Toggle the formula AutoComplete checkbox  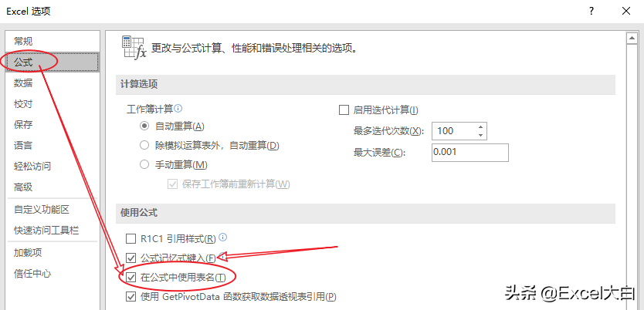click(x=130, y=258)
